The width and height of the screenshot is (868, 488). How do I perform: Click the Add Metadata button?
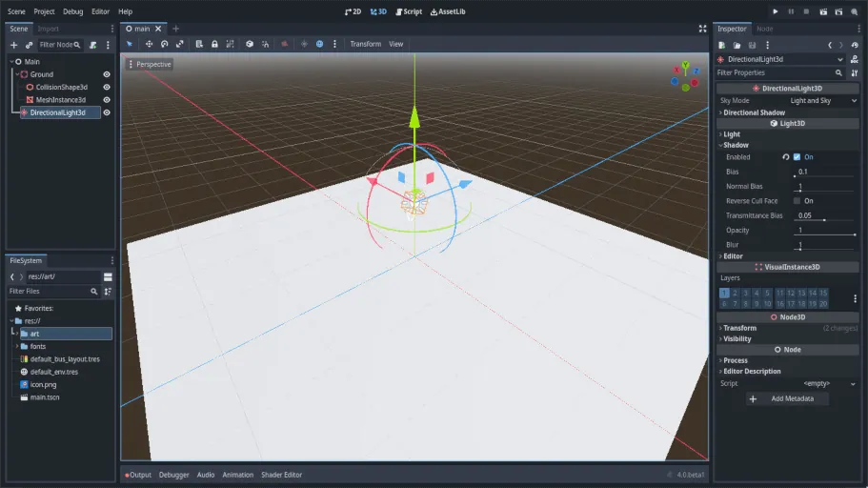786,398
